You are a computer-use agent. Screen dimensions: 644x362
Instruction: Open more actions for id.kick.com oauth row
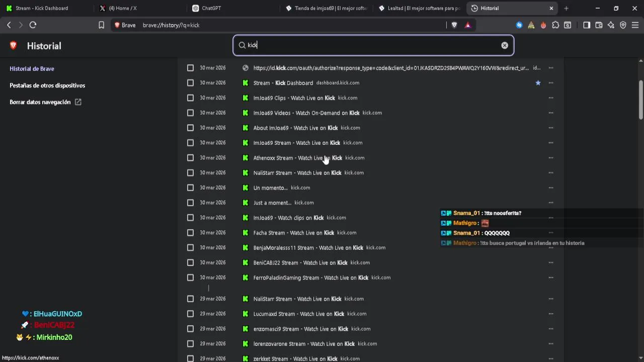pos(551,68)
